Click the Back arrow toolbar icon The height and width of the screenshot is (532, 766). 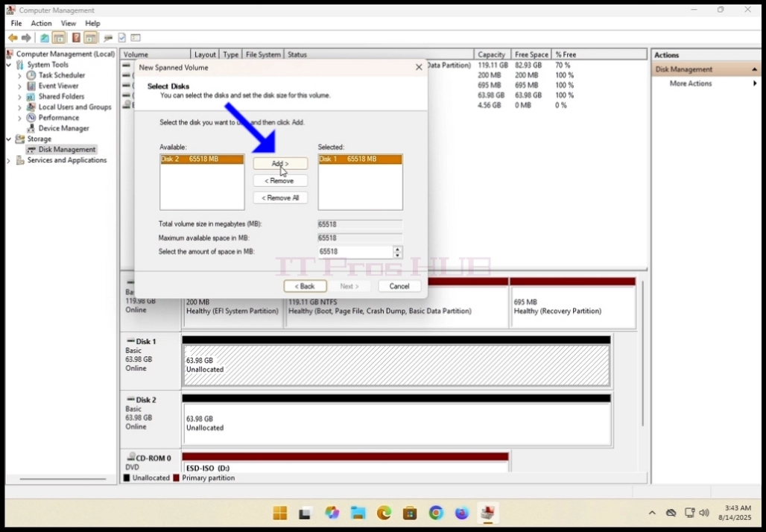pyautogui.click(x=13, y=37)
